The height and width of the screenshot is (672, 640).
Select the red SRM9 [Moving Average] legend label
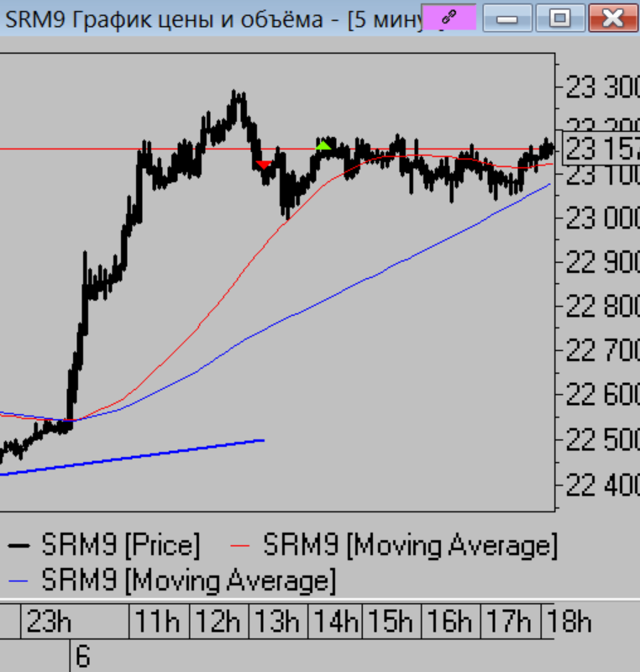point(410,545)
